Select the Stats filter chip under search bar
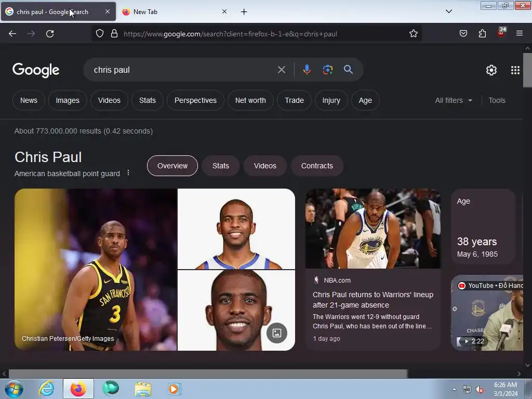 pos(147,100)
